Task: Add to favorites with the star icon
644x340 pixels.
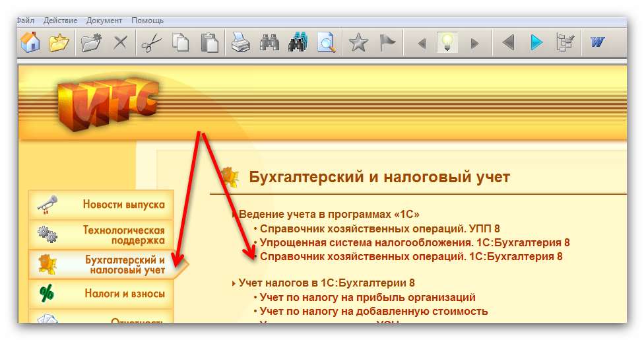Action: click(358, 42)
